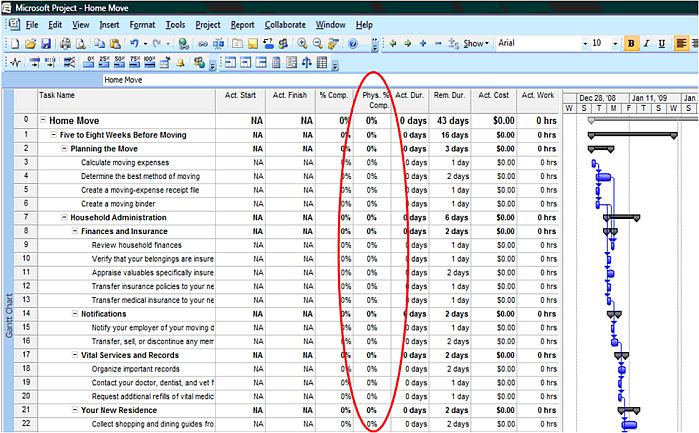Click the Zoom Out magnifier icon

tap(318, 44)
